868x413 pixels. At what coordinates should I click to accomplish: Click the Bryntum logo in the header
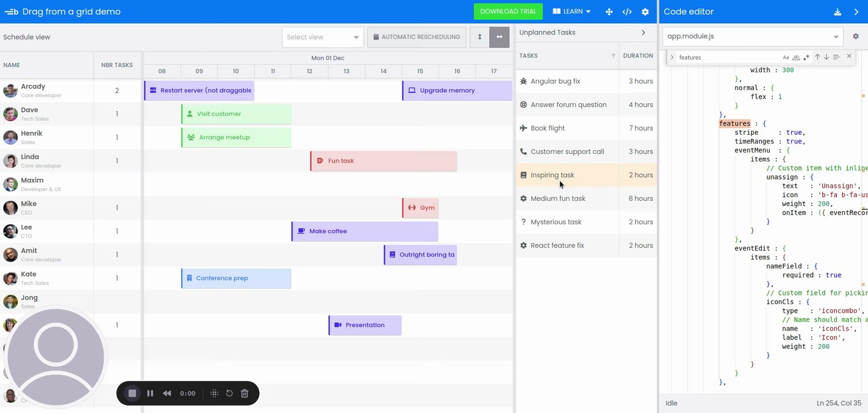[x=11, y=11]
